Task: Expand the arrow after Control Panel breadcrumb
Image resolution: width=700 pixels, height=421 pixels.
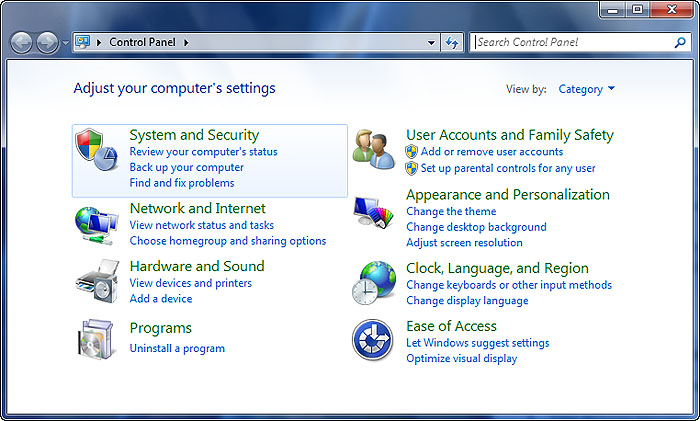Action: pos(186,42)
